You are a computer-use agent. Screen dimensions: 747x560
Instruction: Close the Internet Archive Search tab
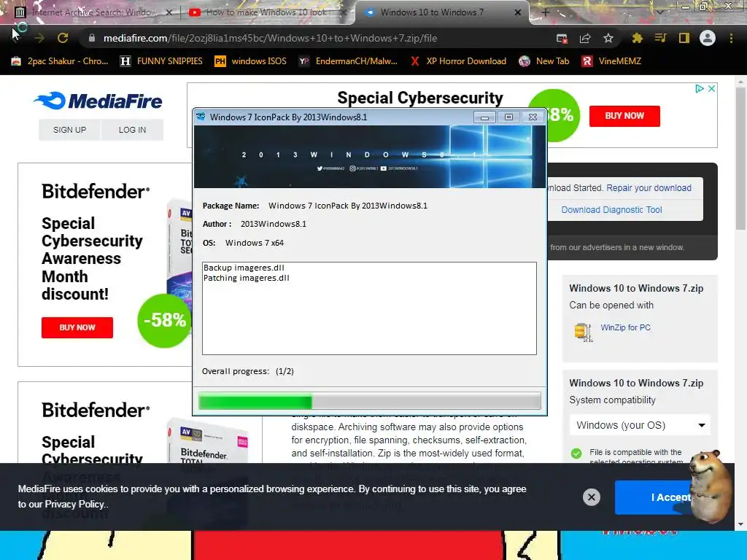pyautogui.click(x=169, y=12)
